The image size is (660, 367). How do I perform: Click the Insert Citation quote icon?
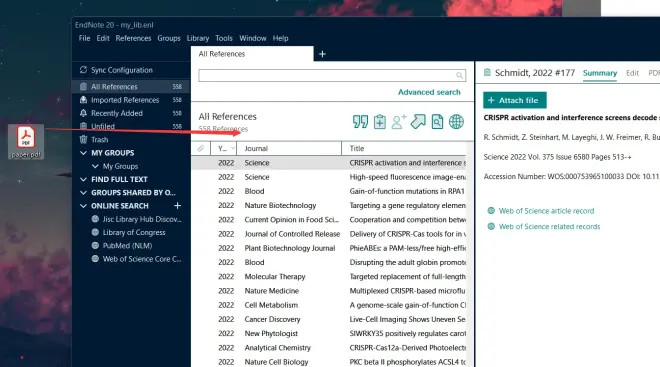click(360, 122)
